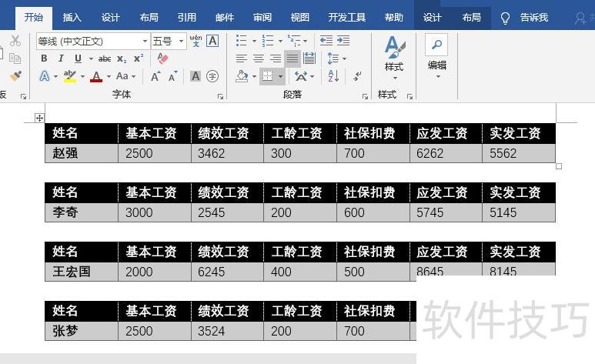This screenshot has width=595, height=364.
Task: Apply distributed alignment
Action: tap(309, 58)
